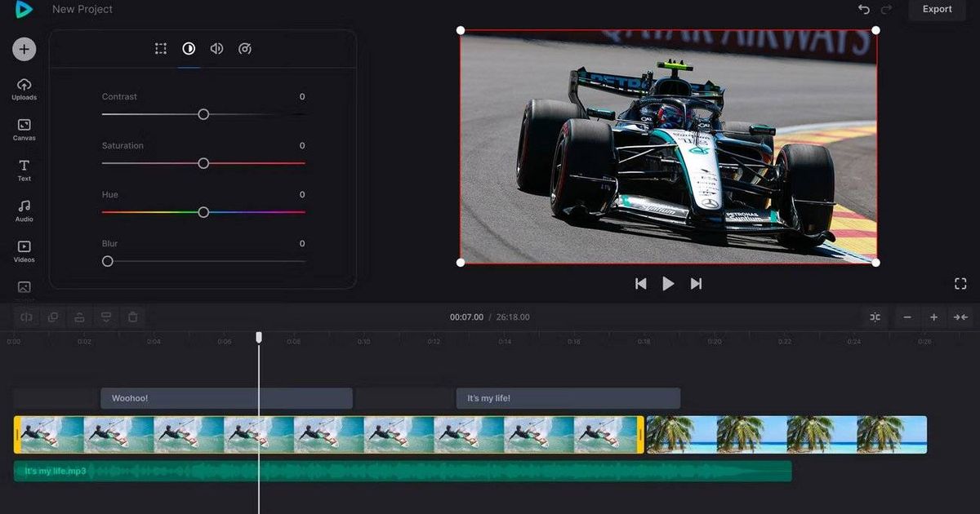Adjust the Hue slider handle
The height and width of the screenshot is (514, 980).
[203, 212]
